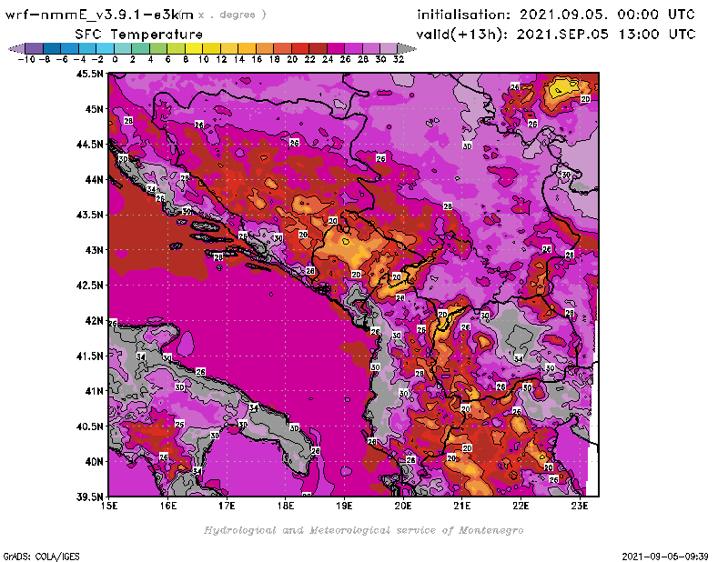Screen dimensions: 728x562
Task: Click the model title wrf-nmmE_v3.9.1-e3km
Action: (99, 15)
